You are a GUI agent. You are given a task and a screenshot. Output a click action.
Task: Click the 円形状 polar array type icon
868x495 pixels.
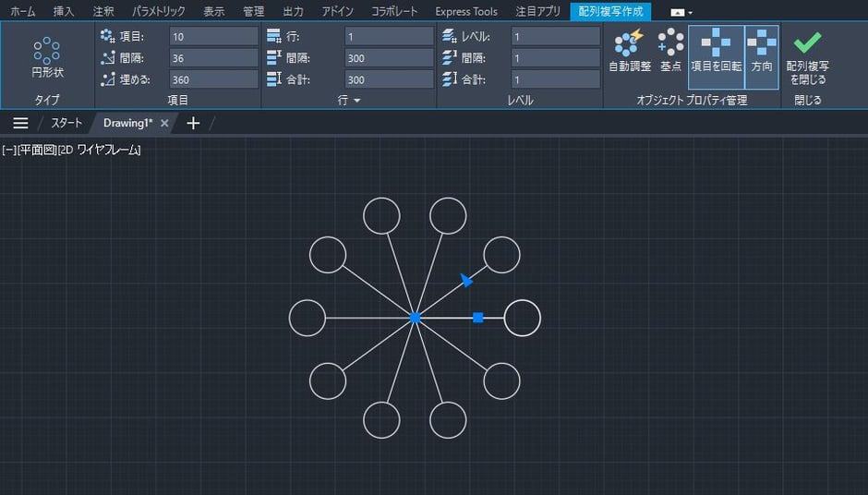coord(47,55)
